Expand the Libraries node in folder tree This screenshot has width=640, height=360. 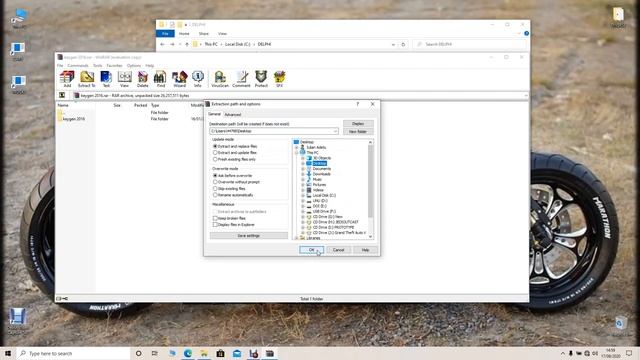click(x=297, y=238)
